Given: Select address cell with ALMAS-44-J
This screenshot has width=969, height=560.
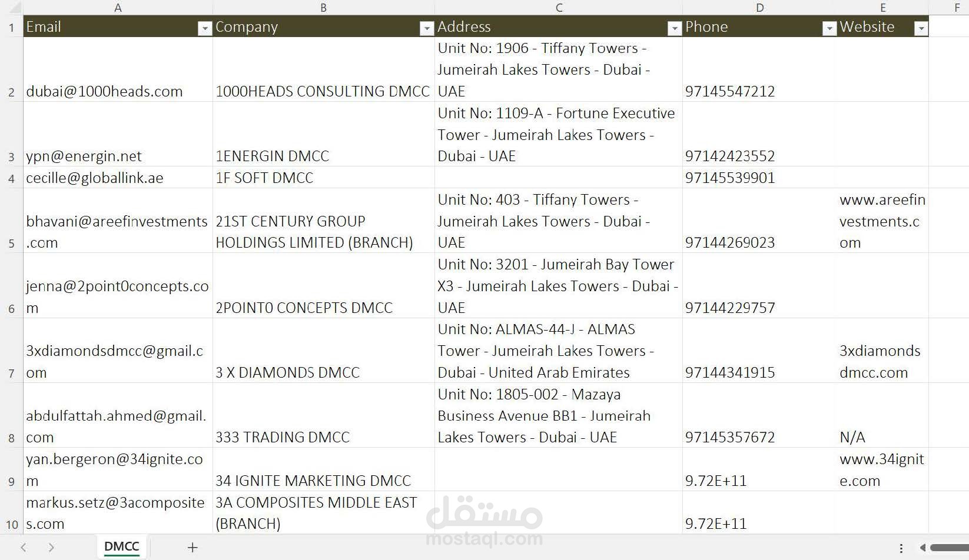Looking at the screenshot, I should 559,351.
